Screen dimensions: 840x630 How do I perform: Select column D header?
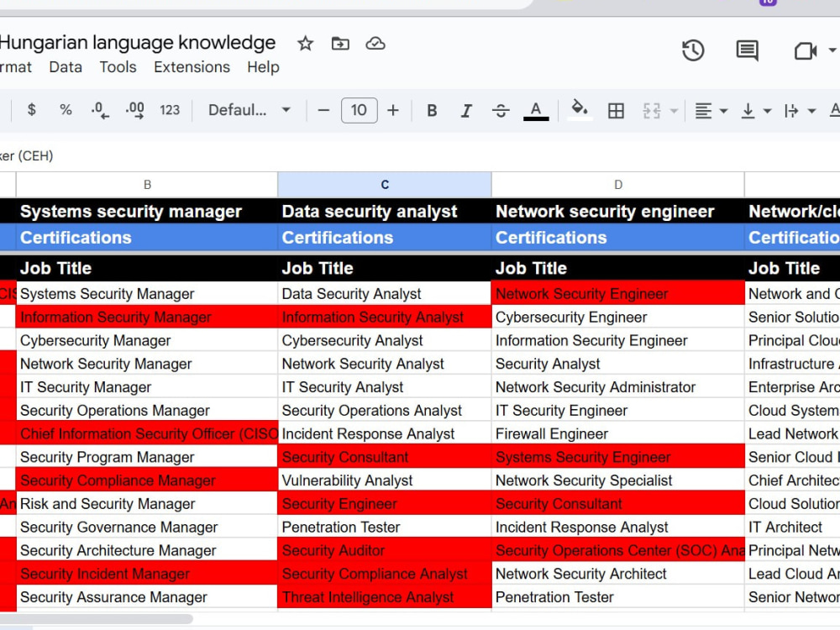[x=618, y=185]
